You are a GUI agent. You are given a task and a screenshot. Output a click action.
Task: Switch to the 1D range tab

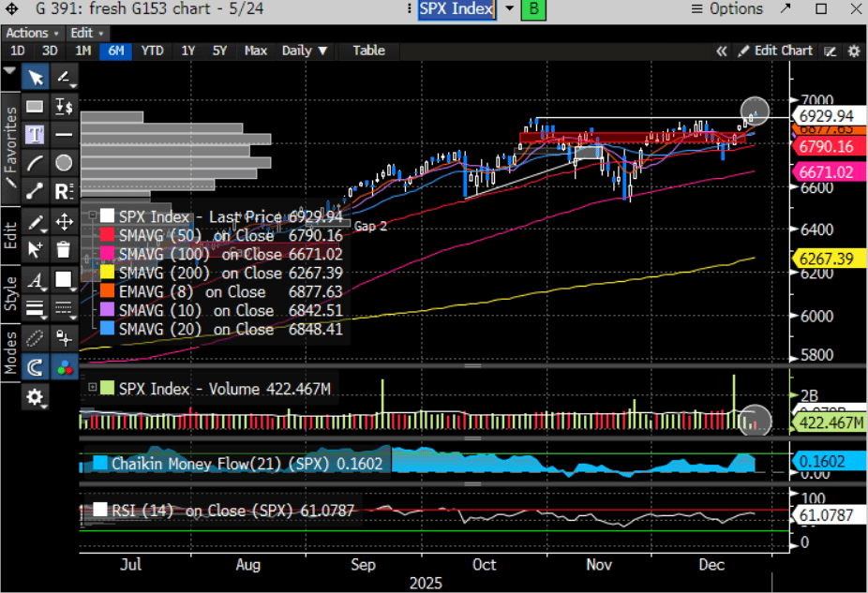(x=17, y=51)
